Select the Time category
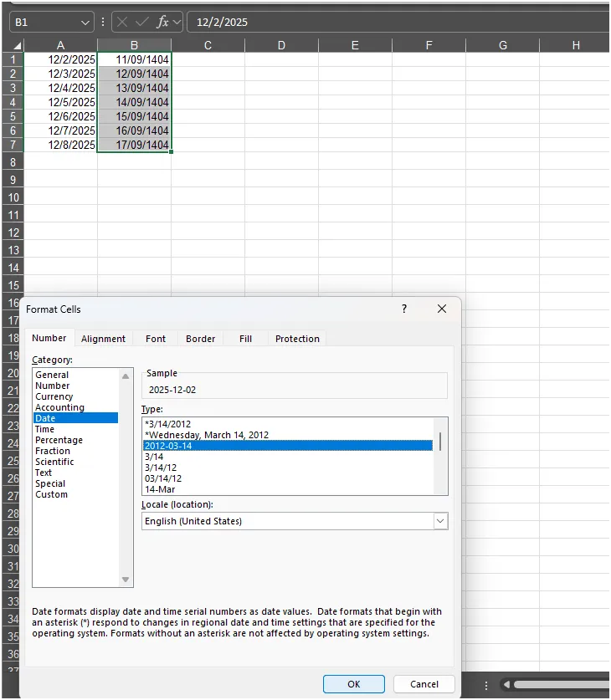 44,430
